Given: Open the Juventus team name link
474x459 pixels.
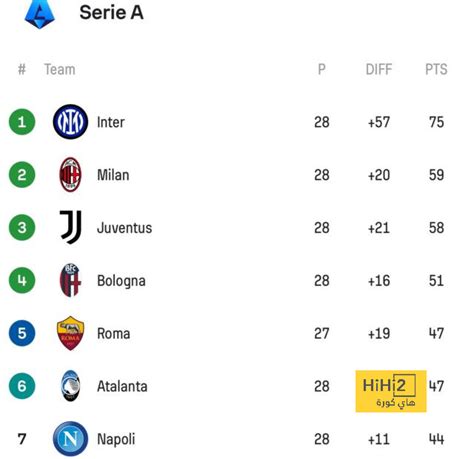Looking at the screenshot, I should click(124, 228).
